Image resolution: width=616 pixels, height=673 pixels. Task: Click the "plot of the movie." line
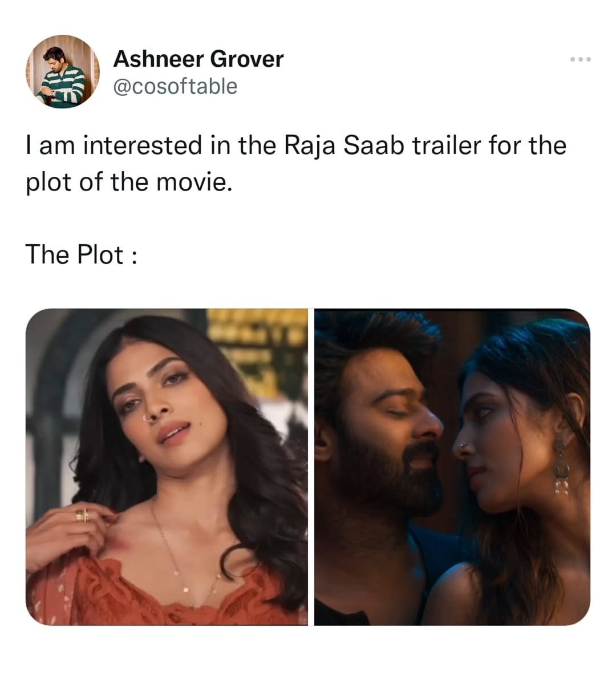coord(129,183)
